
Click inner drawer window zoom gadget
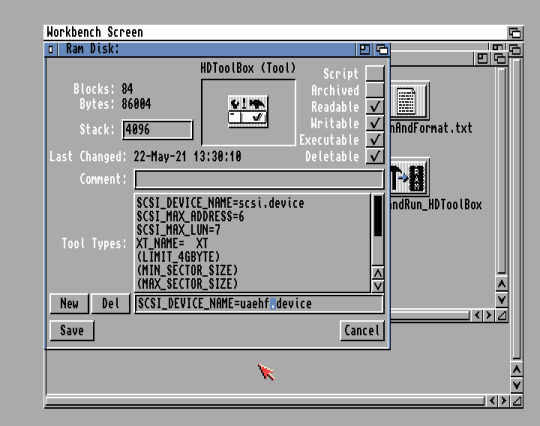click(x=482, y=59)
